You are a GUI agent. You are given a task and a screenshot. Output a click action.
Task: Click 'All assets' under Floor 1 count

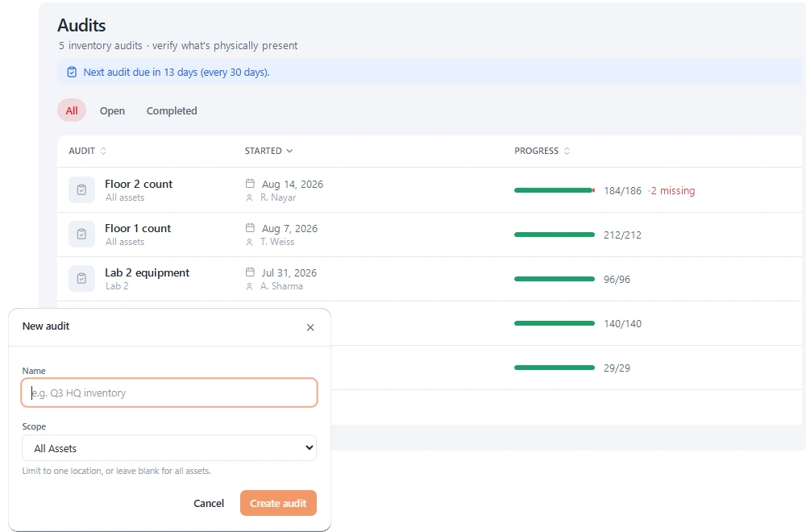click(x=125, y=242)
